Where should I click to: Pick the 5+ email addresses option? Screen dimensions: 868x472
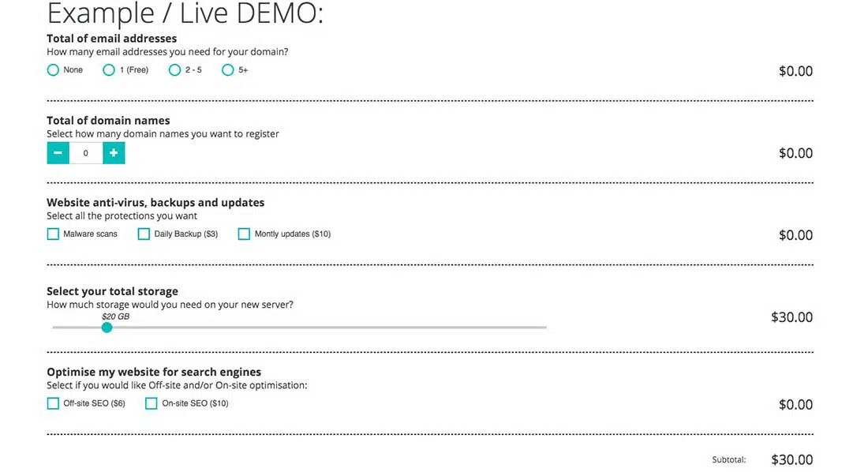228,70
